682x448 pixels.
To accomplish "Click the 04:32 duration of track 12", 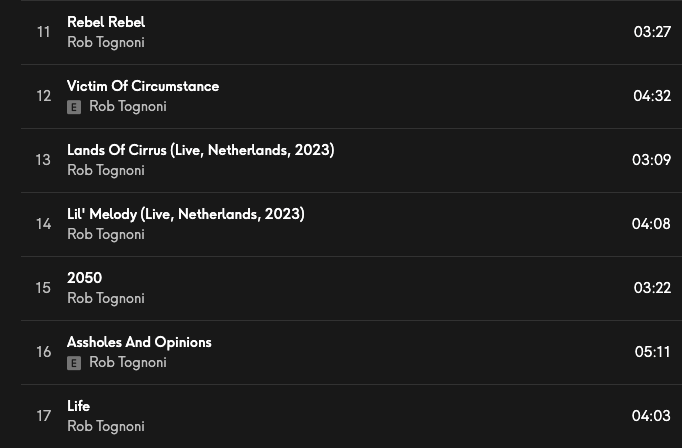I will [651, 96].
